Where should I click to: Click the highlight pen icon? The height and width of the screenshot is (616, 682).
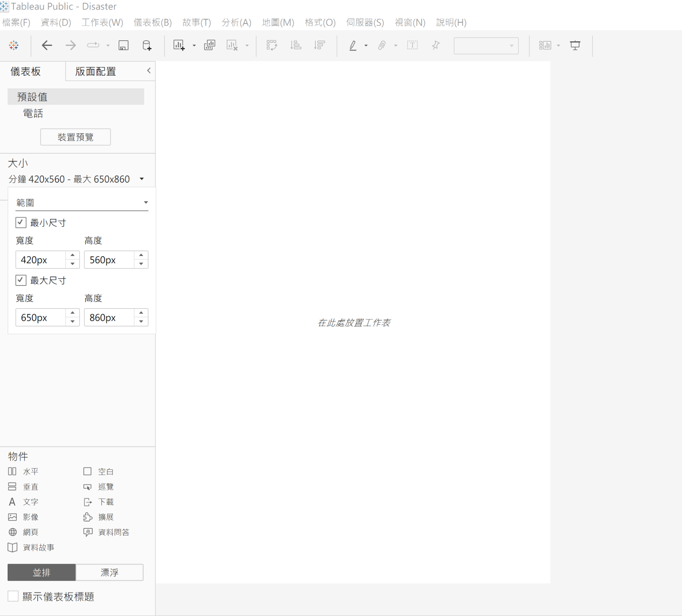[353, 45]
